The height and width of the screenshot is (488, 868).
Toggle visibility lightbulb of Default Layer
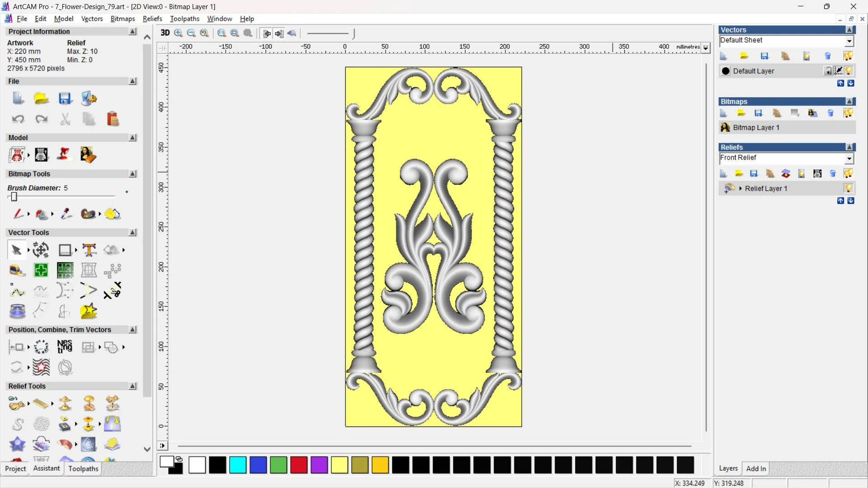849,71
